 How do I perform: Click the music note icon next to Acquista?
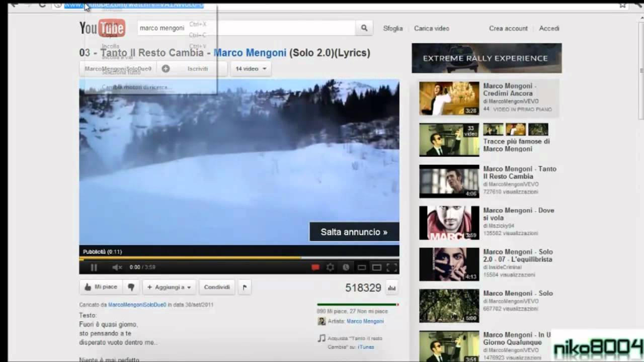[x=321, y=338]
